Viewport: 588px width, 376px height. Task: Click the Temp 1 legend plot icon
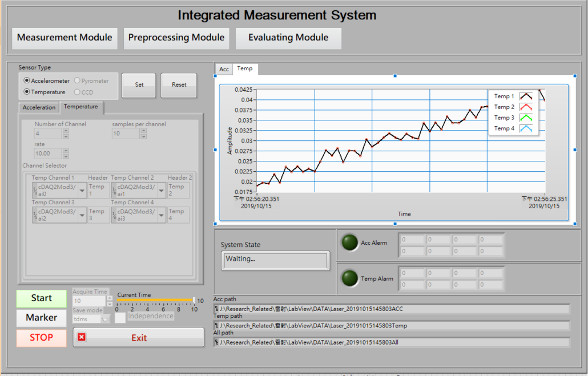[x=526, y=96]
